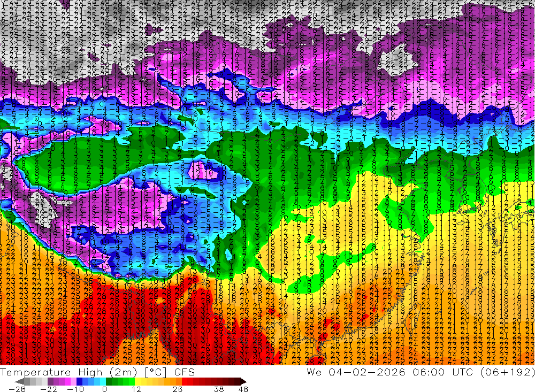Click the "-22" legend value

[49, 389]
